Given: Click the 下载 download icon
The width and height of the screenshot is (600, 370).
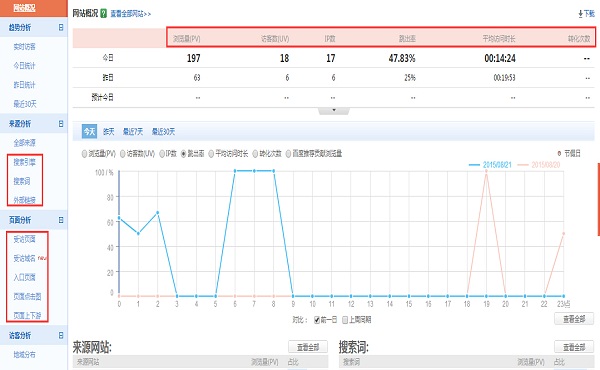Looking at the screenshot, I should pyautogui.click(x=580, y=14).
